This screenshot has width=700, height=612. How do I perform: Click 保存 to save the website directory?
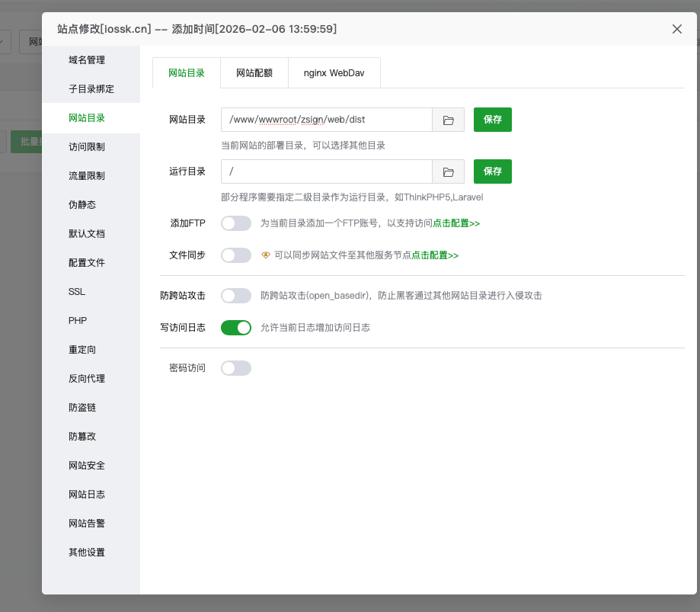(492, 120)
